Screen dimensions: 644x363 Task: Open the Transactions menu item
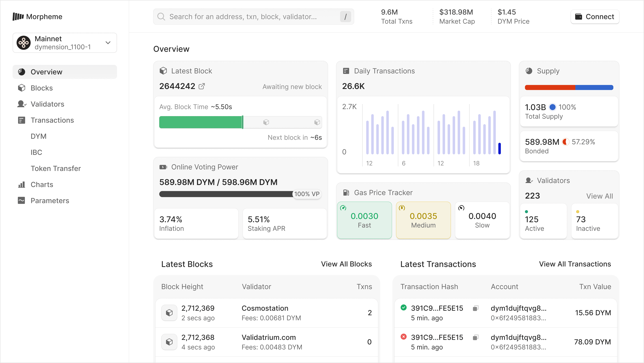(x=52, y=120)
